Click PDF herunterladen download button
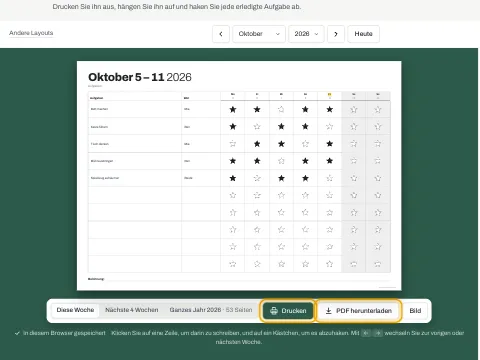Viewport: 480px width, 360px height. coord(358,311)
